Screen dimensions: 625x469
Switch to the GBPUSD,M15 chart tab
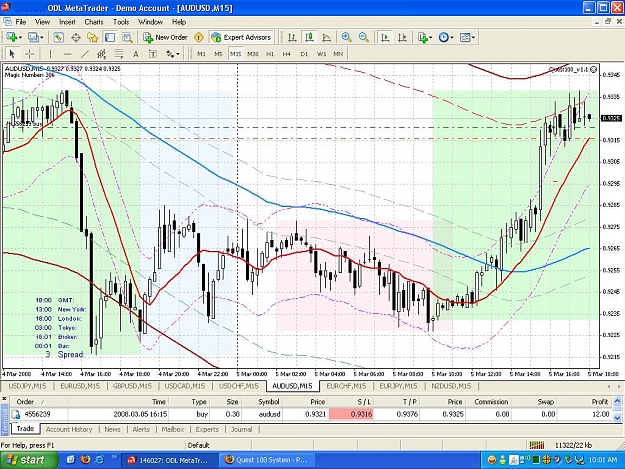(x=132, y=386)
